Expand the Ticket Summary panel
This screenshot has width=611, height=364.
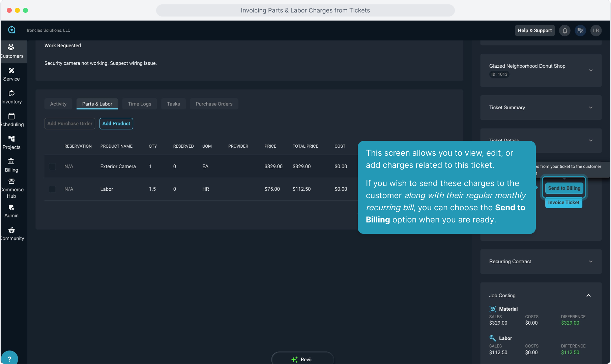[x=590, y=108]
